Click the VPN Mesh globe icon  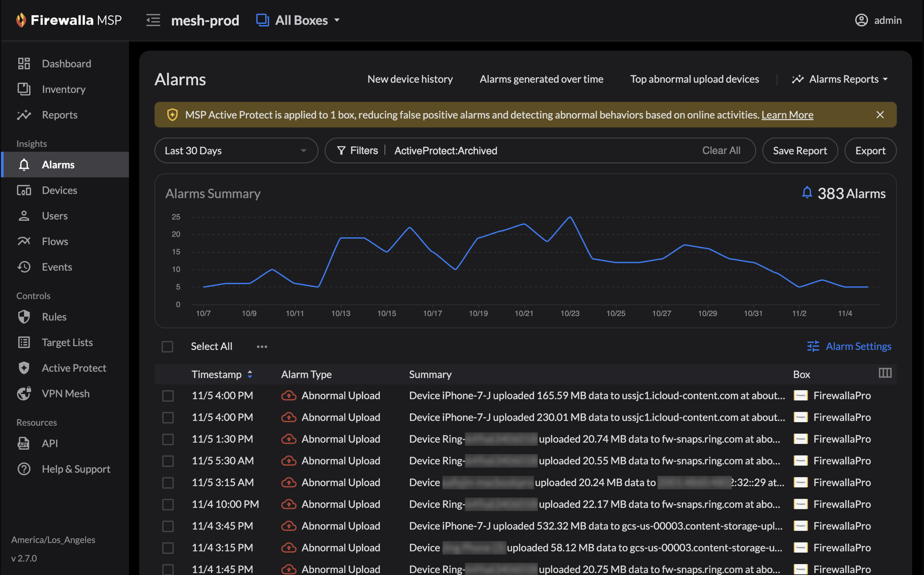coord(24,393)
